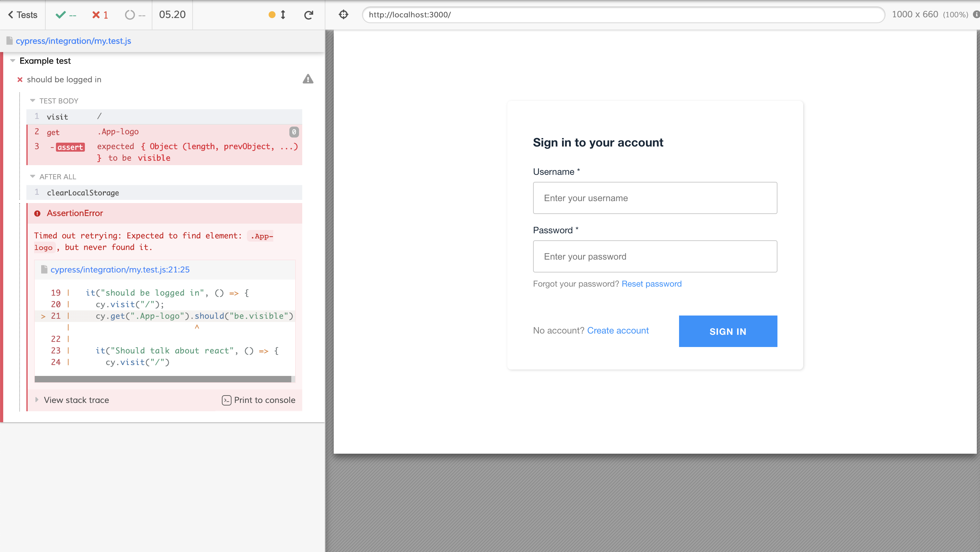980x552 pixels.
Task: Click the Create account link
Action: click(x=618, y=330)
